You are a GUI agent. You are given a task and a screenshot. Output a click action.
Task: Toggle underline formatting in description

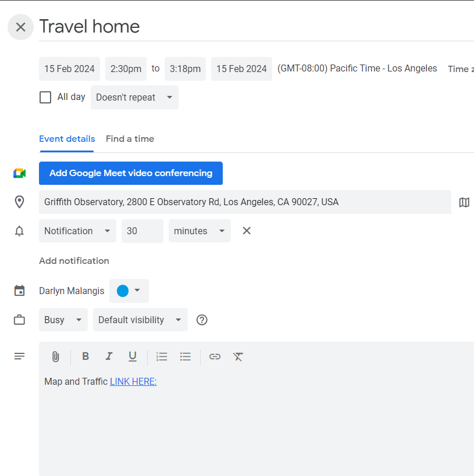[x=133, y=356]
